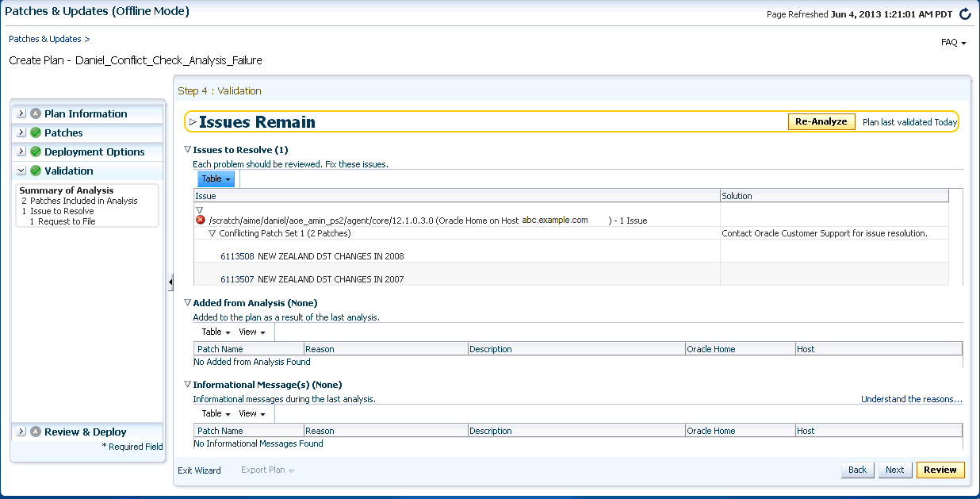Open the FAQ dropdown
This screenshot has height=499, width=980.
(x=953, y=43)
